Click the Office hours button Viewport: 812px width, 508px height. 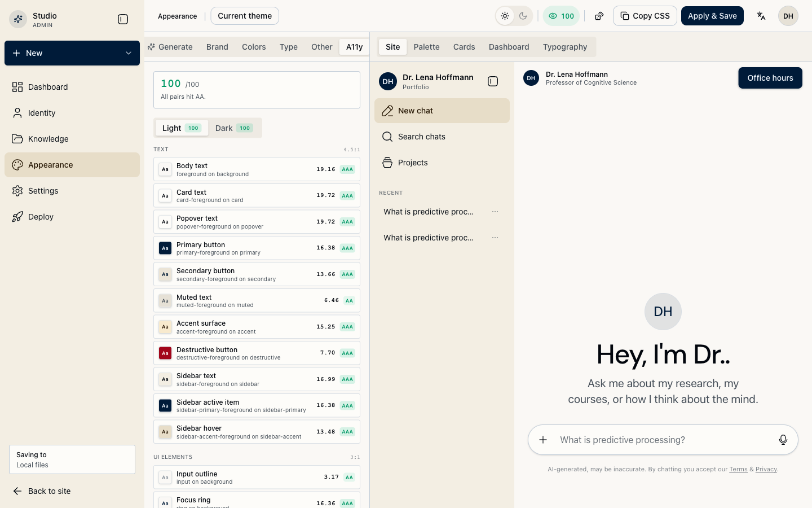[770, 78]
